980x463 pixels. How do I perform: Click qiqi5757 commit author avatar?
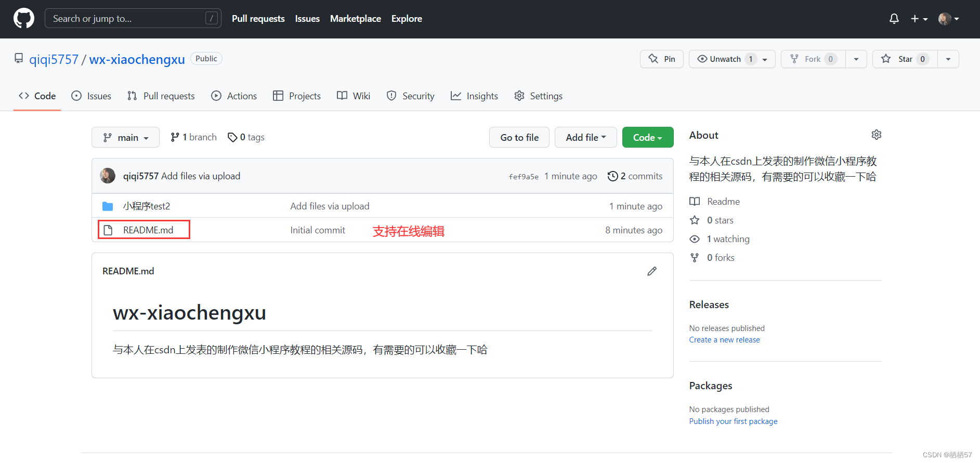click(108, 176)
